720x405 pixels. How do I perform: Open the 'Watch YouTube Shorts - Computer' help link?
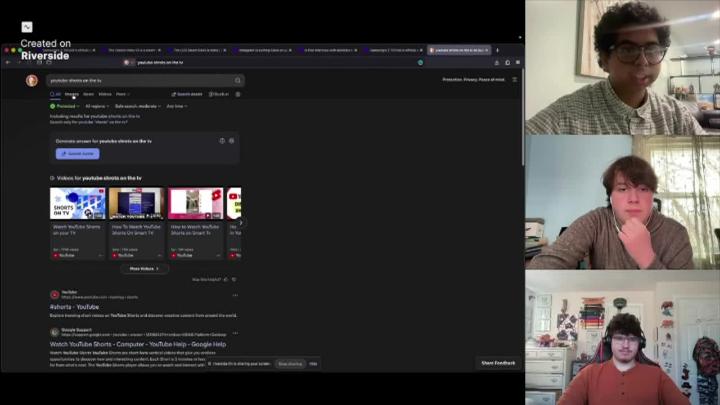(x=137, y=344)
